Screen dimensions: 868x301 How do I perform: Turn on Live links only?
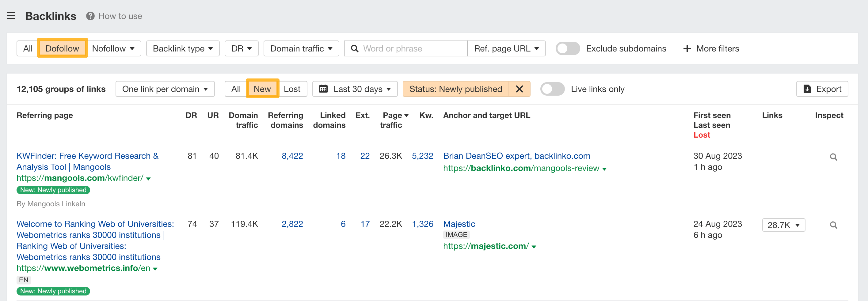click(x=552, y=89)
